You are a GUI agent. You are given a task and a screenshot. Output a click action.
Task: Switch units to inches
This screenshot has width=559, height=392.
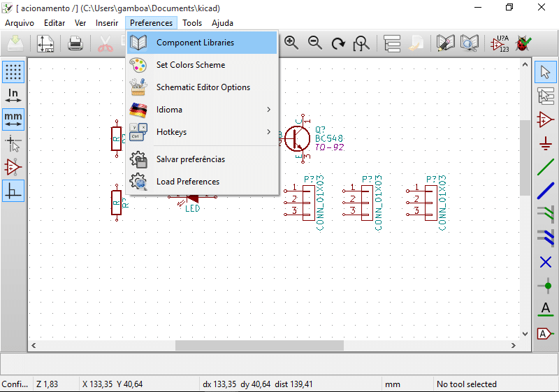pos(13,96)
